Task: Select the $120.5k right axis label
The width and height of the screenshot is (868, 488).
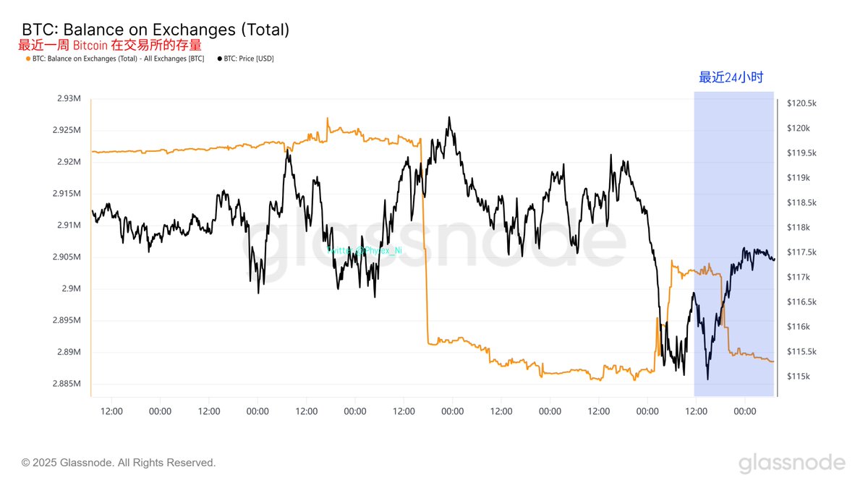Action: [801, 103]
